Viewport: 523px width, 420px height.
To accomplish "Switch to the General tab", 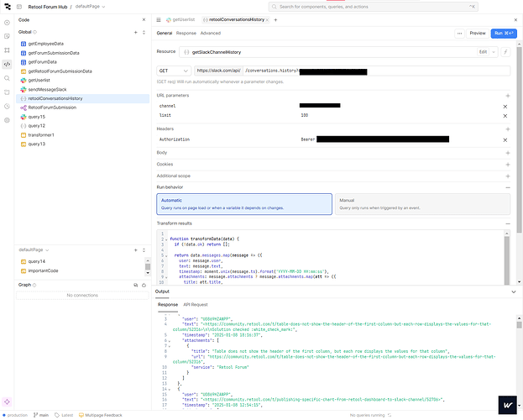I will (165, 33).
